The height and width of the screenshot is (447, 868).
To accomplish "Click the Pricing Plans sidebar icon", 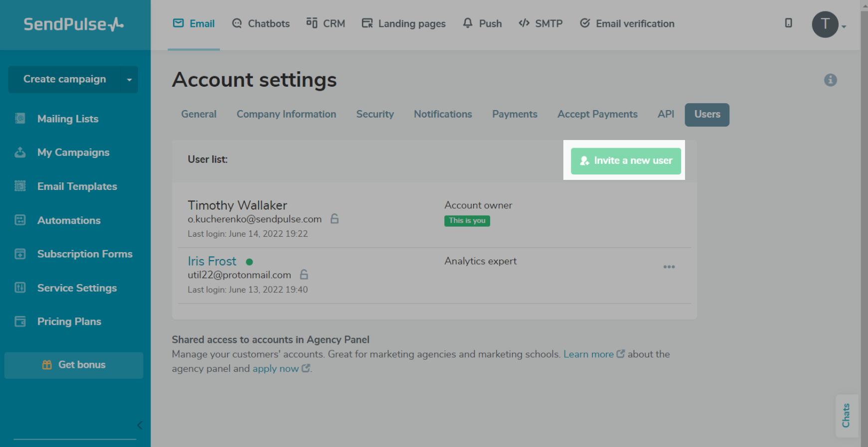I will click(x=20, y=321).
